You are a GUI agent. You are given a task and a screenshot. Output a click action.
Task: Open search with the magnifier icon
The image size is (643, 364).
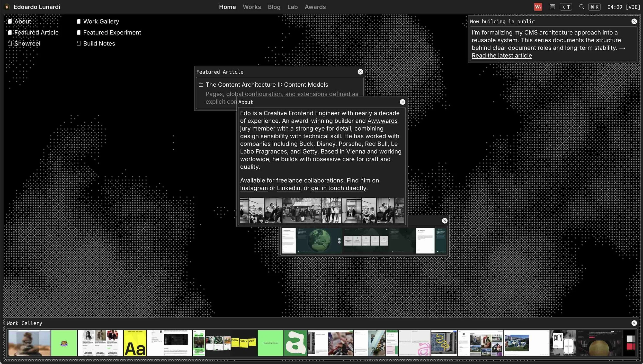[x=582, y=7]
